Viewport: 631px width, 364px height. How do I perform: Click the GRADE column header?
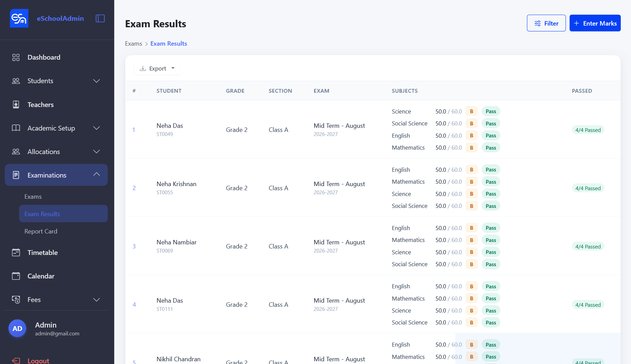[235, 91]
